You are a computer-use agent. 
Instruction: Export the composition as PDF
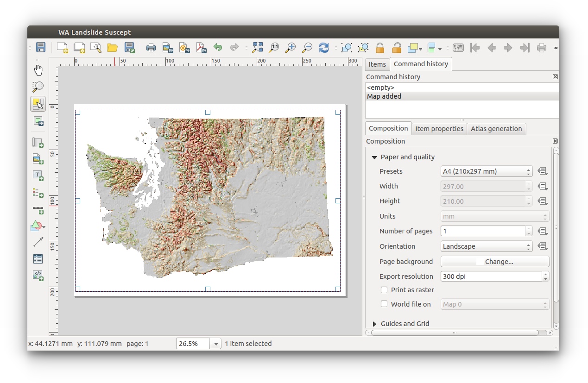(x=201, y=47)
